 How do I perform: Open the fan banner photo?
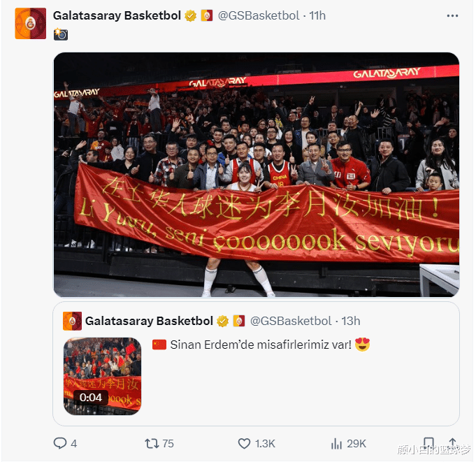click(x=257, y=175)
